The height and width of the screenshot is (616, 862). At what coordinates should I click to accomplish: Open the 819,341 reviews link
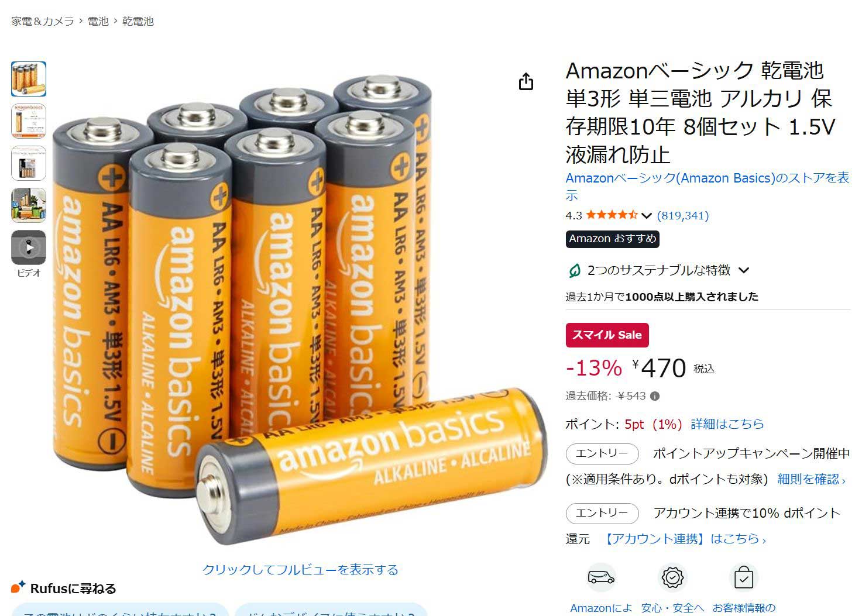tap(683, 215)
